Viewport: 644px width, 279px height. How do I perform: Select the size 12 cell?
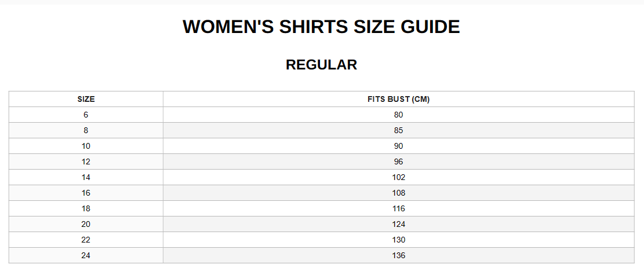[86, 161]
